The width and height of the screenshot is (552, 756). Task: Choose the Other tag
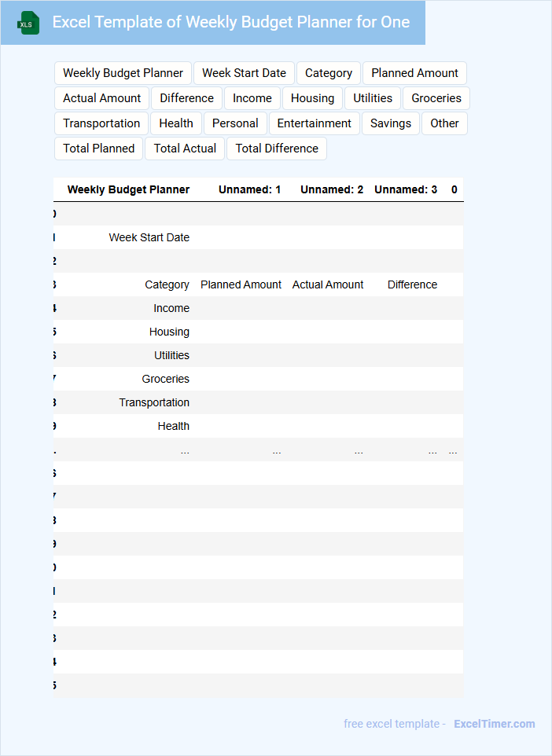444,123
